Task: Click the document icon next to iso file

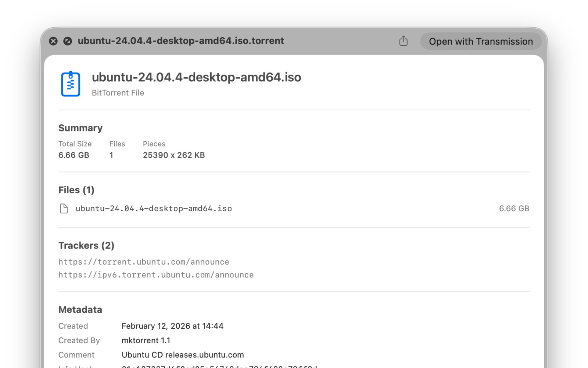Action: tap(64, 209)
